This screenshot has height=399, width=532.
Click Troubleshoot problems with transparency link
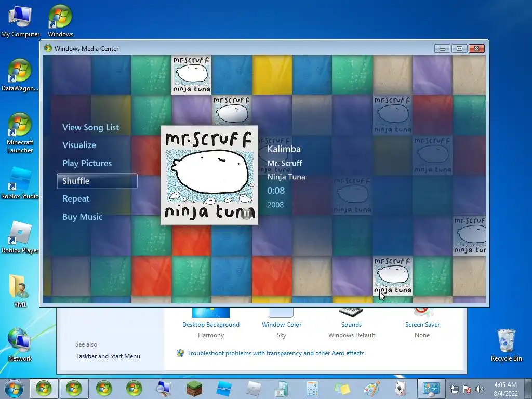[275, 353]
